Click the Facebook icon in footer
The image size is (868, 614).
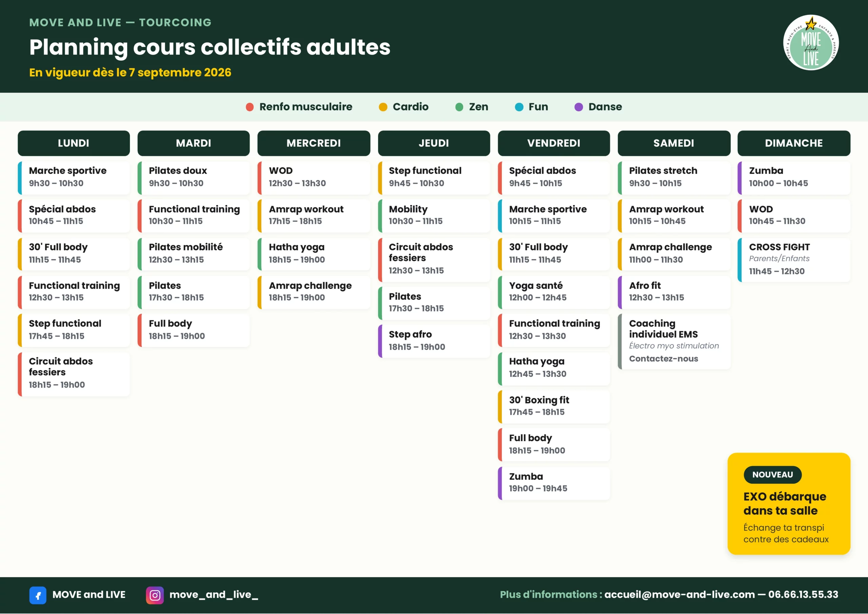(38, 595)
